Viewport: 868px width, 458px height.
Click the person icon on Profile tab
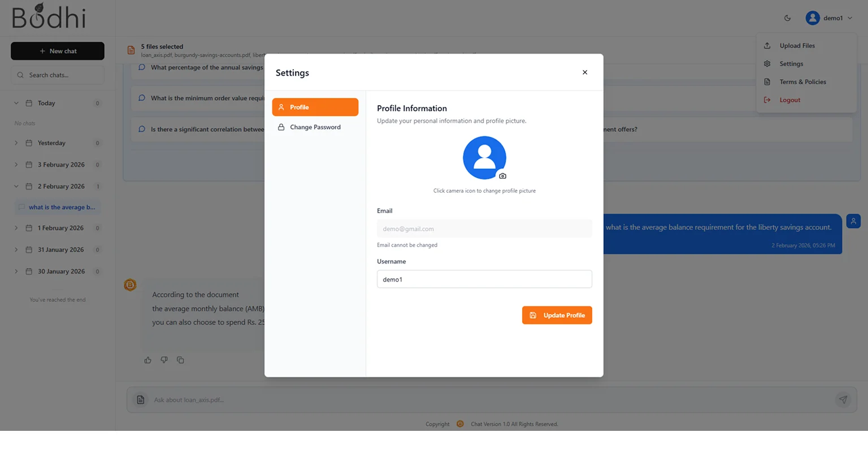[281, 107]
